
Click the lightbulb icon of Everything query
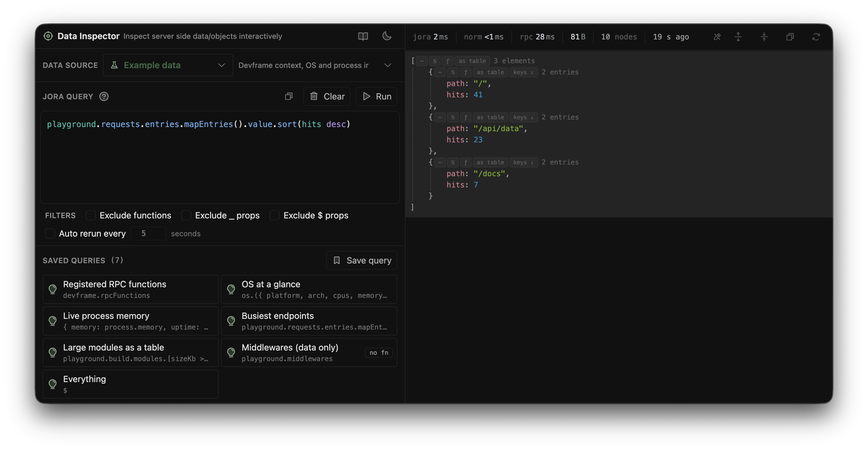tap(53, 384)
